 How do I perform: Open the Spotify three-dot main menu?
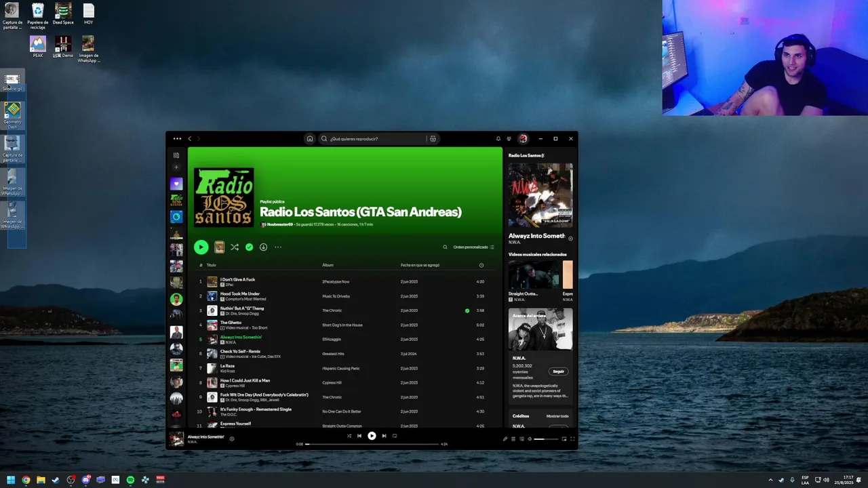click(177, 139)
